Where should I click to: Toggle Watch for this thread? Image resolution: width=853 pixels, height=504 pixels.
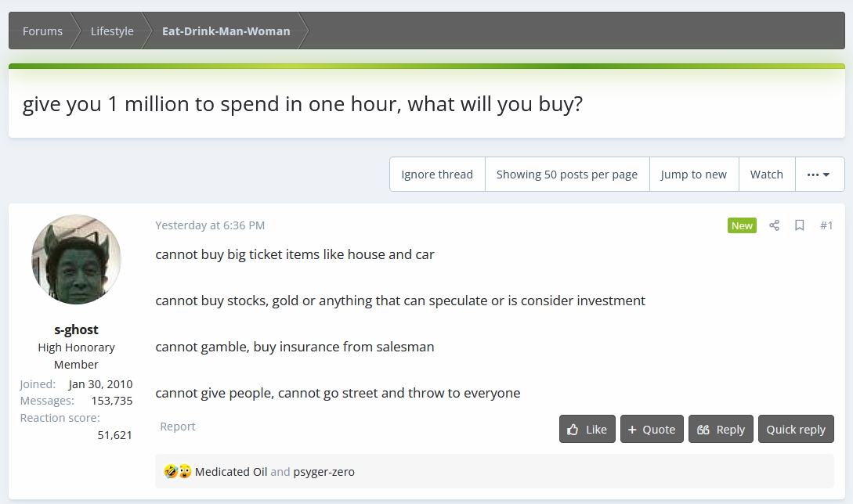[766, 175]
